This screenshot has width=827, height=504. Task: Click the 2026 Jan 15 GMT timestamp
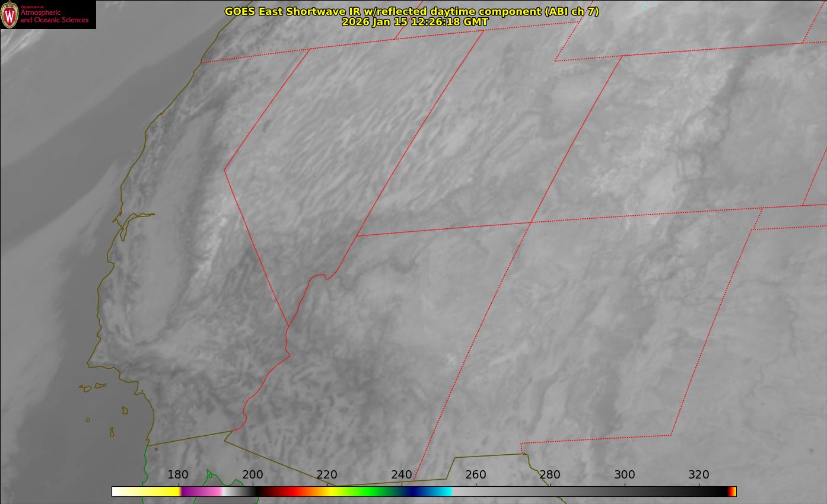click(x=415, y=22)
